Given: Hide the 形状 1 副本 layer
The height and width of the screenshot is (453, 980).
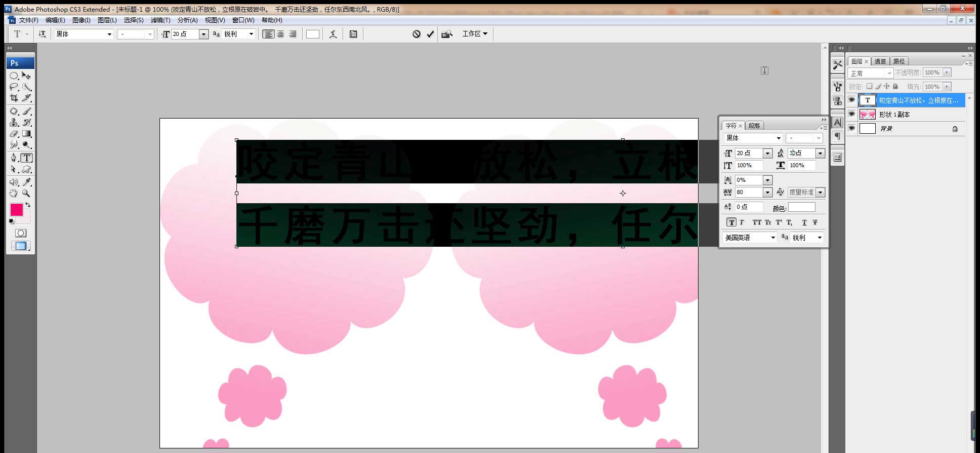Looking at the screenshot, I should [851, 114].
